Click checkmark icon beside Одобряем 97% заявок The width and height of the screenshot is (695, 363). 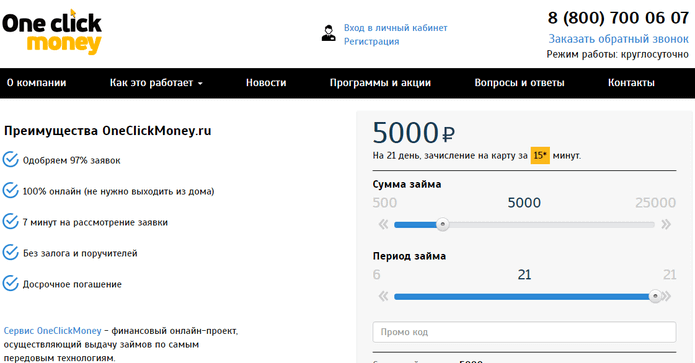10,160
